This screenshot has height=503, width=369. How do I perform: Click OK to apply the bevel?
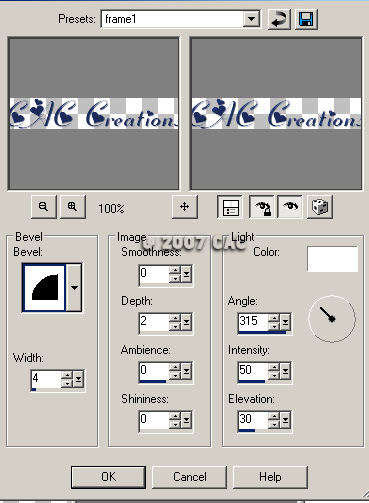click(108, 477)
